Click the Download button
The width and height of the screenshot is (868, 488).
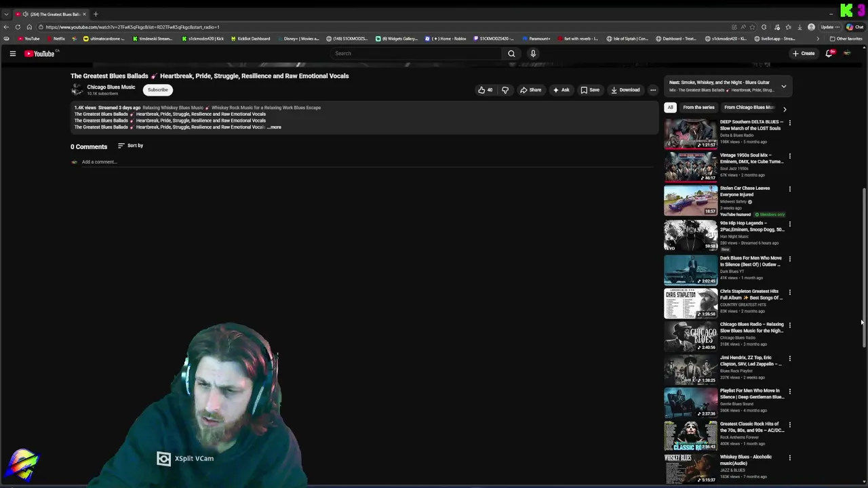625,89
